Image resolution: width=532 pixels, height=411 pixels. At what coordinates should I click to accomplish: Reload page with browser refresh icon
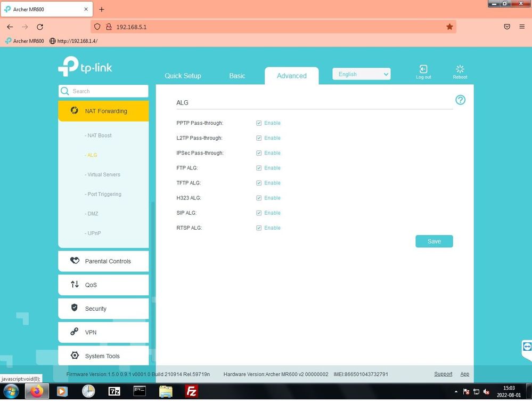(x=40, y=27)
